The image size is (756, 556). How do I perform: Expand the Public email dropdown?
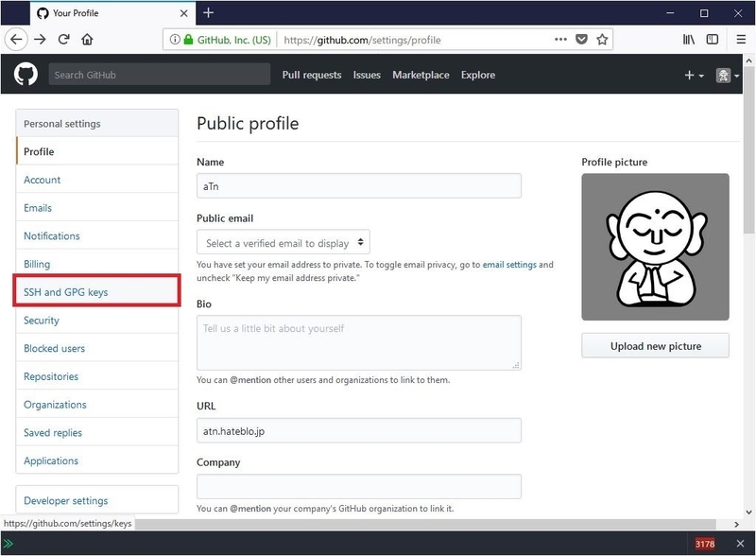click(283, 243)
